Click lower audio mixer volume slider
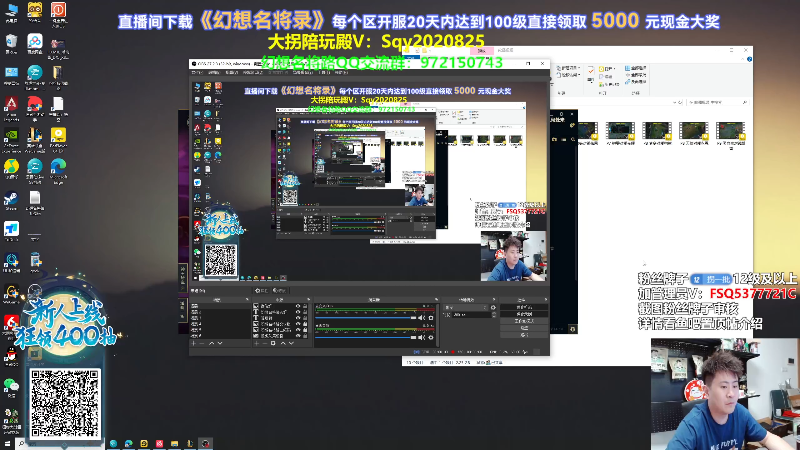Viewport: 800px width, 450px height. 365,337
